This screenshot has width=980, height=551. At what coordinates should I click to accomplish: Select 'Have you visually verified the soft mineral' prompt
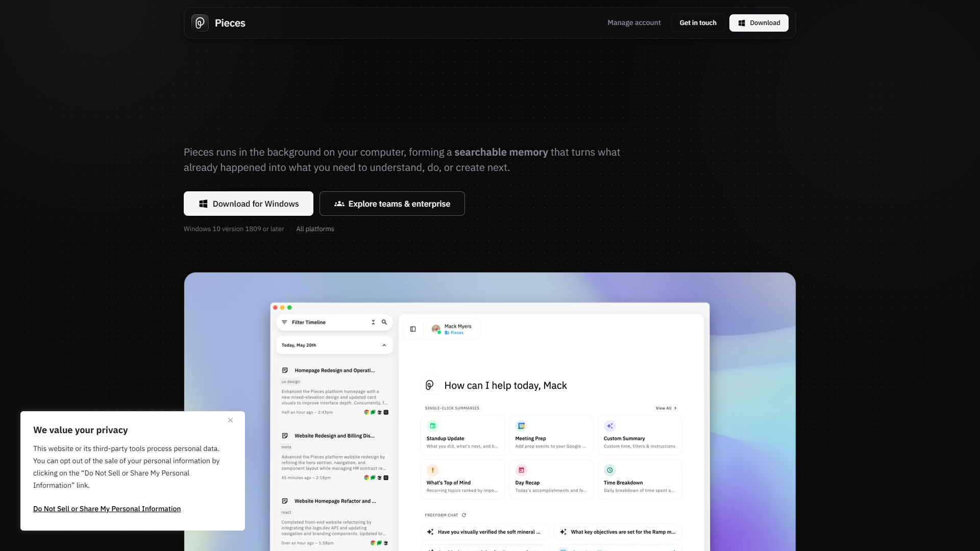(x=485, y=532)
